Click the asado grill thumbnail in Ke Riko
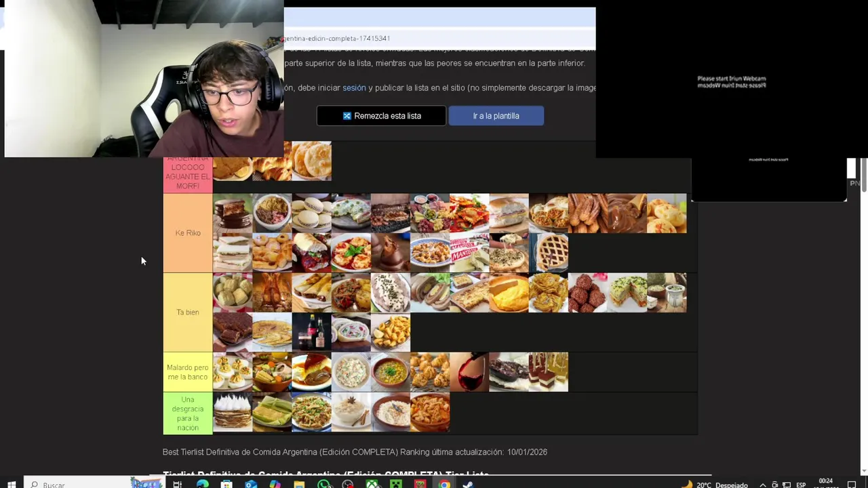868x488 pixels. click(391, 213)
